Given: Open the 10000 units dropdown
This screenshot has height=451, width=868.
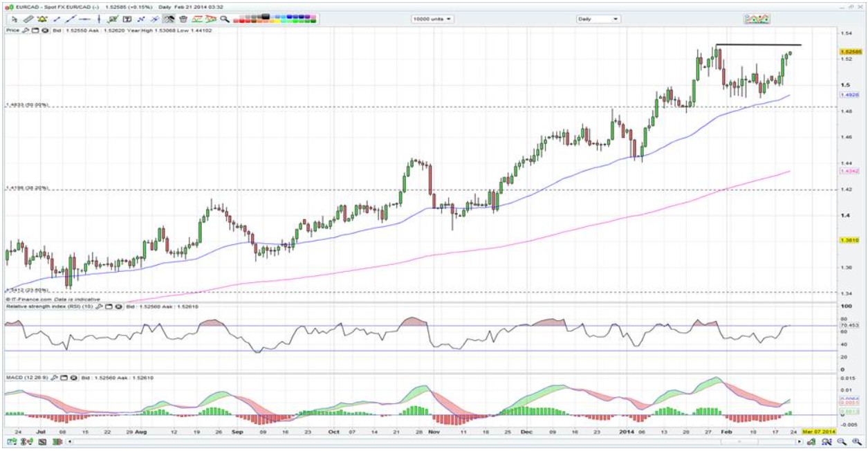Looking at the screenshot, I should [433, 19].
